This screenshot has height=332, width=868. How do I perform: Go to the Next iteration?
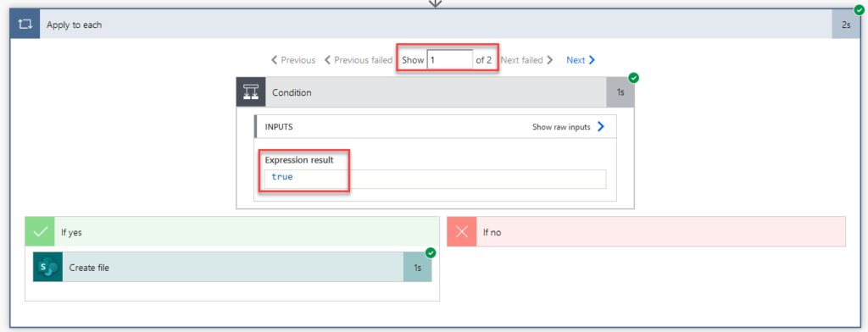click(x=581, y=60)
